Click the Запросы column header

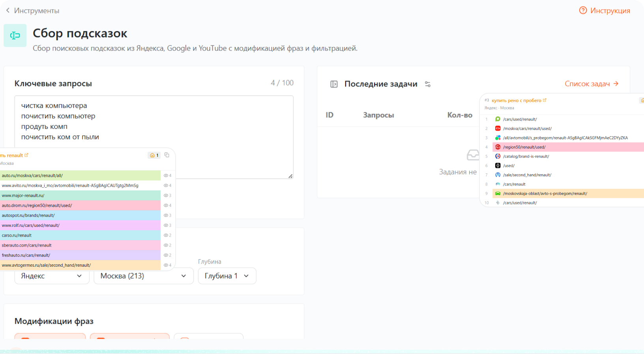(x=378, y=115)
